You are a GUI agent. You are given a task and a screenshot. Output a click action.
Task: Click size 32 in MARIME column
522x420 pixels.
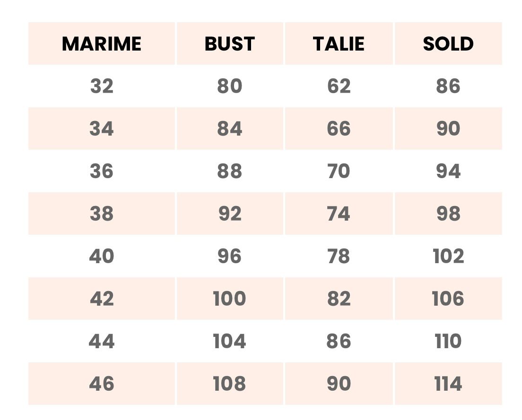tap(102, 86)
